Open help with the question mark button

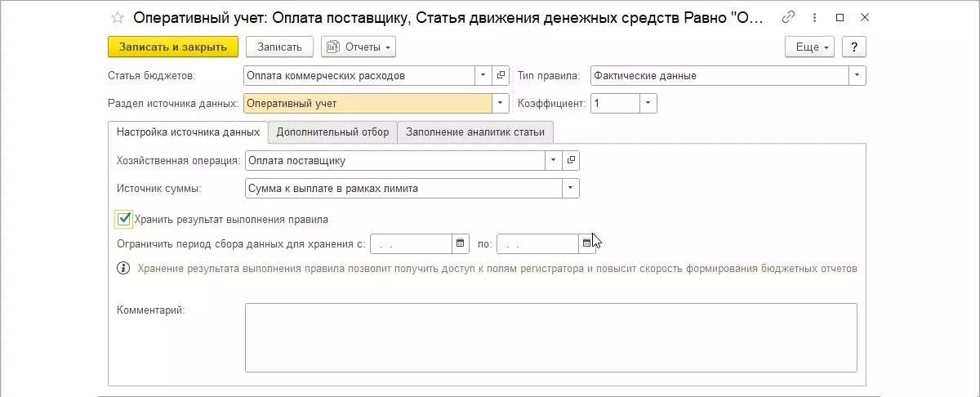853,47
